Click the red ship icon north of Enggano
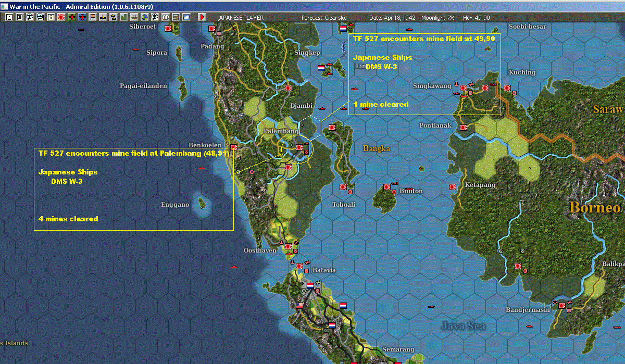This screenshot has width=625, height=364. point(202,168)
